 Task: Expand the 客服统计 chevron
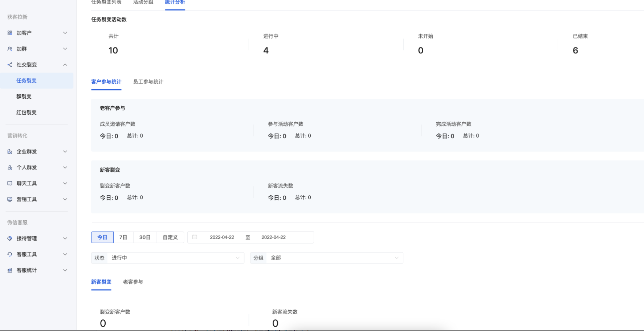click(65, 270)
